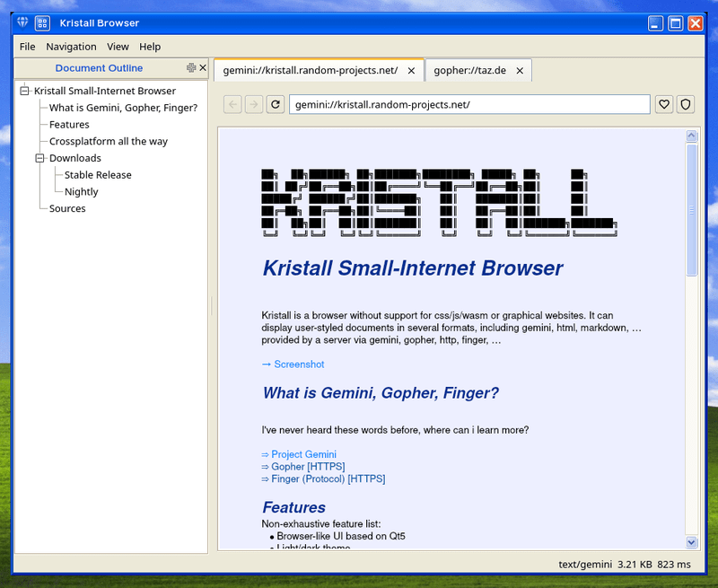Collapse the Downloads tree node
718x588 pixels.
[39, 158]
